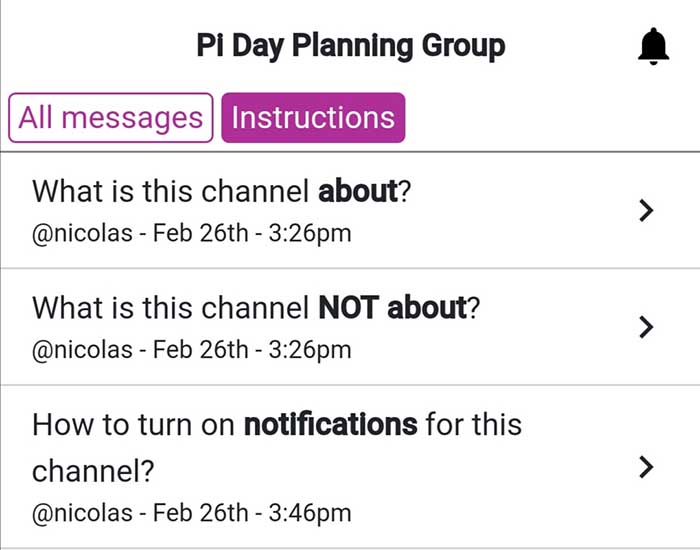
Task: Click 'What is this channel' text in second row
Action: [170, 308]
